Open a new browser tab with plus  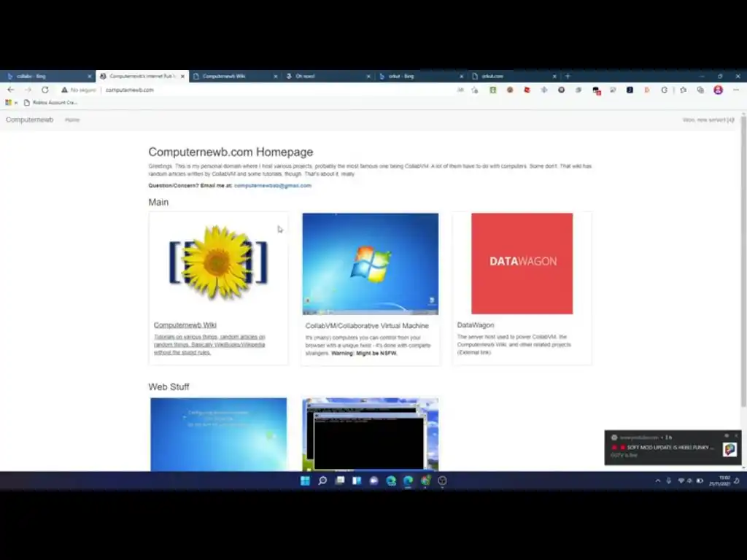[568, 76]
